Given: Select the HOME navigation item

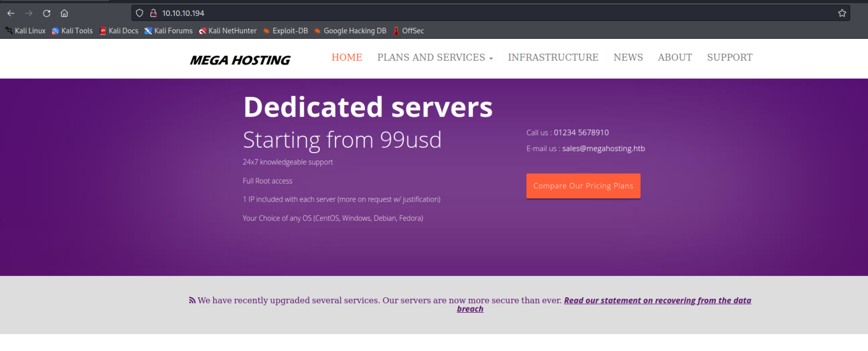Looking at the screenshot, I should pos(347,57).
